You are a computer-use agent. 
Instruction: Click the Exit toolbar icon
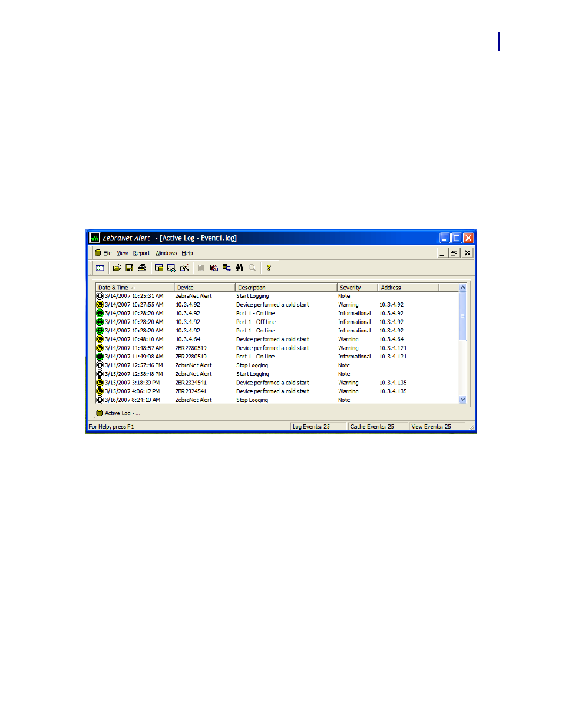(x=100, y=268)
